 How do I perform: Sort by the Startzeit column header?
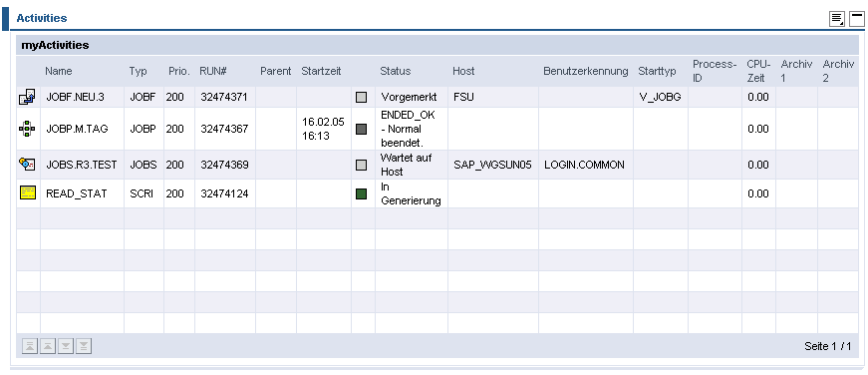321,71
